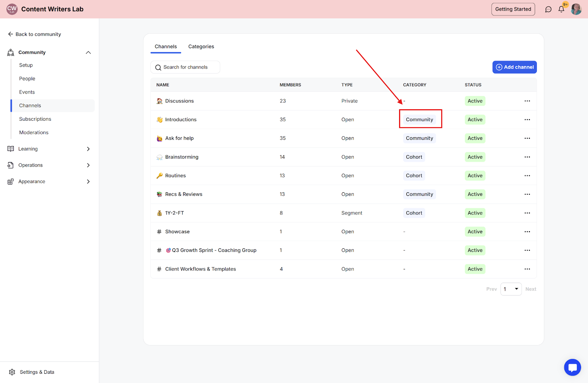Viewport: 588px width, 383px height.
Task: Open more options for Showcase channel
Action: coord(527,232)
